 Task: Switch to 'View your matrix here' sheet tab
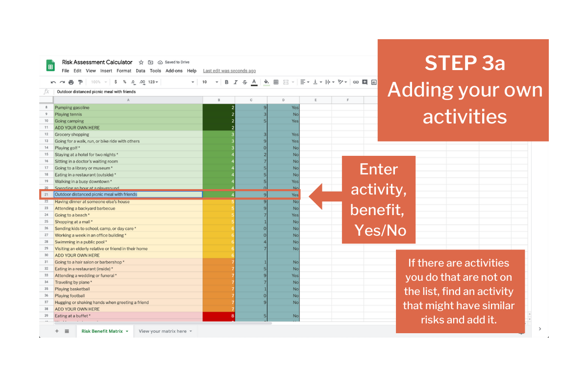pos(162,331)
